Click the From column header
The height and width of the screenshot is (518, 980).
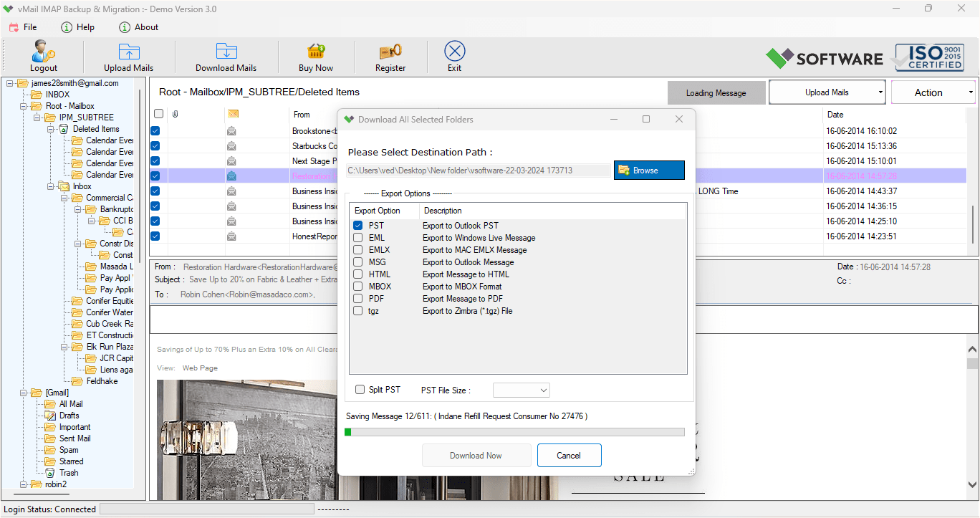tap(302, 115)
